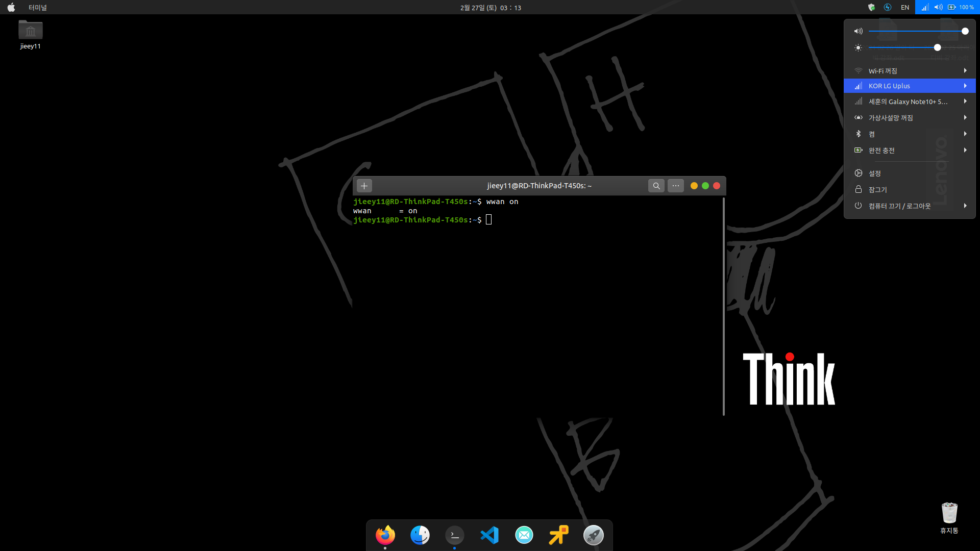The width and height of the screenshot is (980, 551).
Task: Click the rocket launcher dock icon
Action: point(593,535)
